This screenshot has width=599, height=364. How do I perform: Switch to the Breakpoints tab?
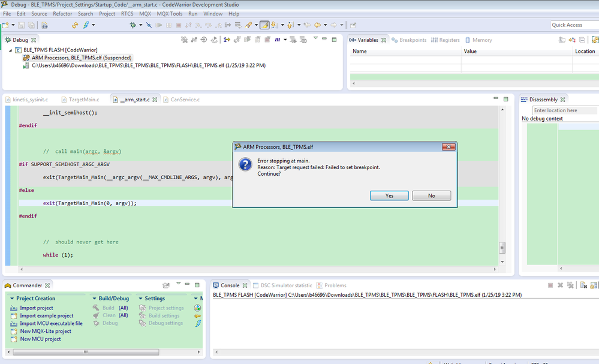[x=409, y=40]
